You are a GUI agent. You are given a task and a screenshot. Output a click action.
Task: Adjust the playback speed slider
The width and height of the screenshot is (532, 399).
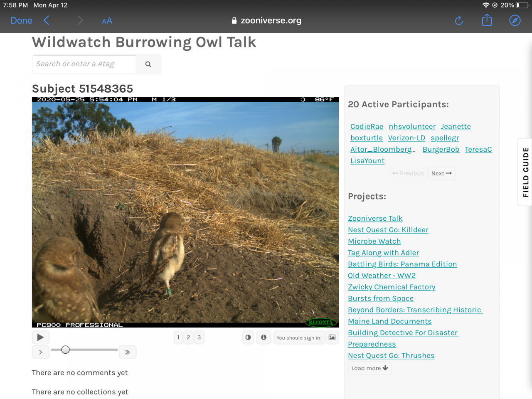tap(84, 350)
